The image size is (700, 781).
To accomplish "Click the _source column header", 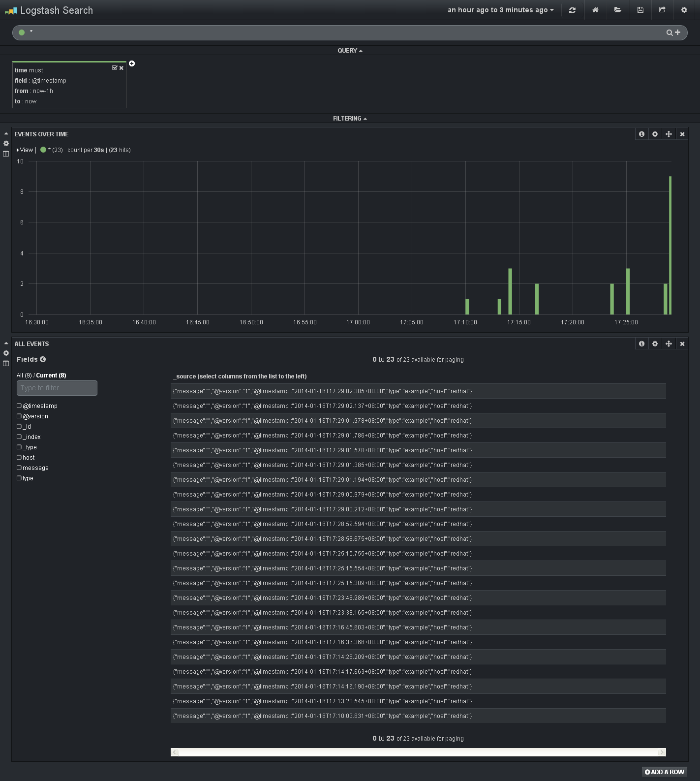I will pos(240,376).
